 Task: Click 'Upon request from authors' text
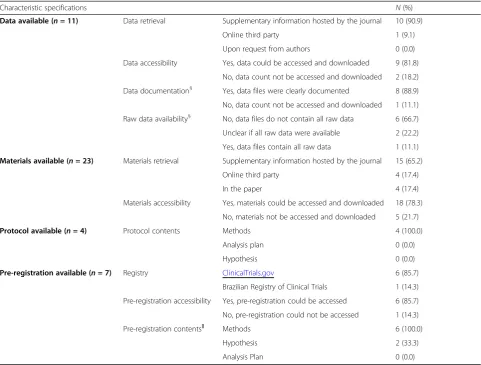(x=266, y=49)
